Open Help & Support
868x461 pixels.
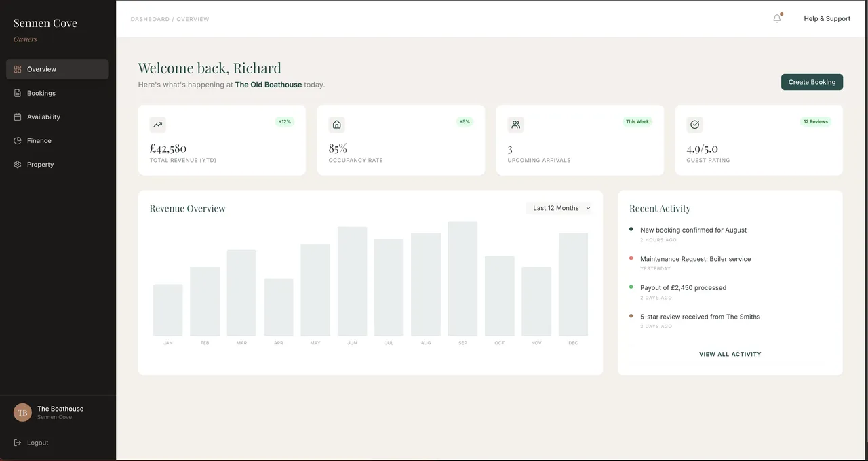point(827,18)
